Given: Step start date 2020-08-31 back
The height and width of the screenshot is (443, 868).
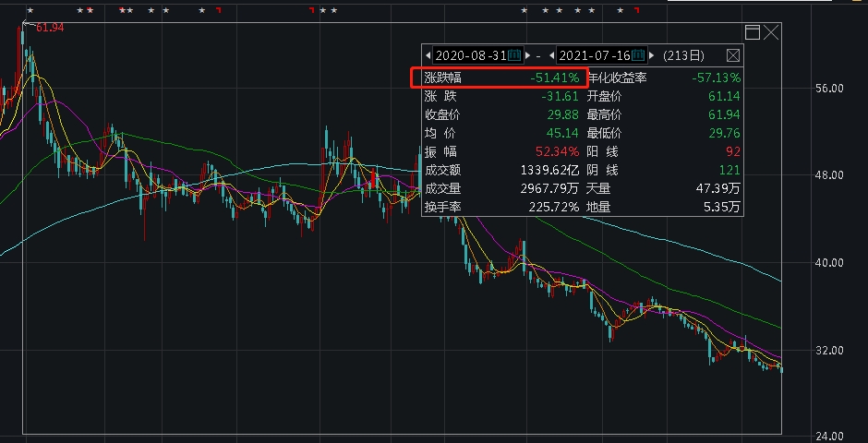Looking at the screenshot, I should click(428, 55).
